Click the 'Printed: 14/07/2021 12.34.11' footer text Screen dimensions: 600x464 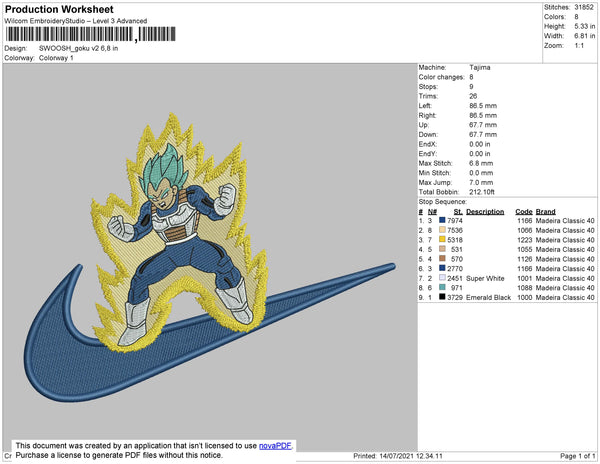[x=398, y=456]
